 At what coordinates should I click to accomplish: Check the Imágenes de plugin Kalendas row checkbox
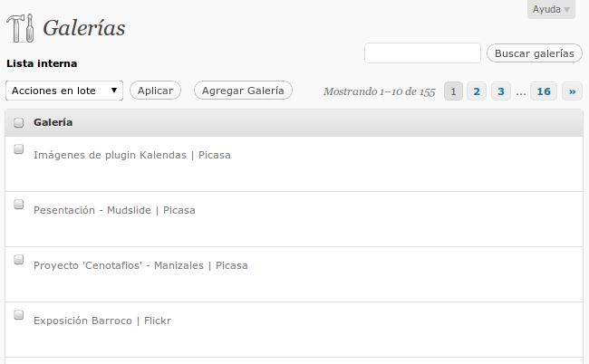[x=18, y=149]
